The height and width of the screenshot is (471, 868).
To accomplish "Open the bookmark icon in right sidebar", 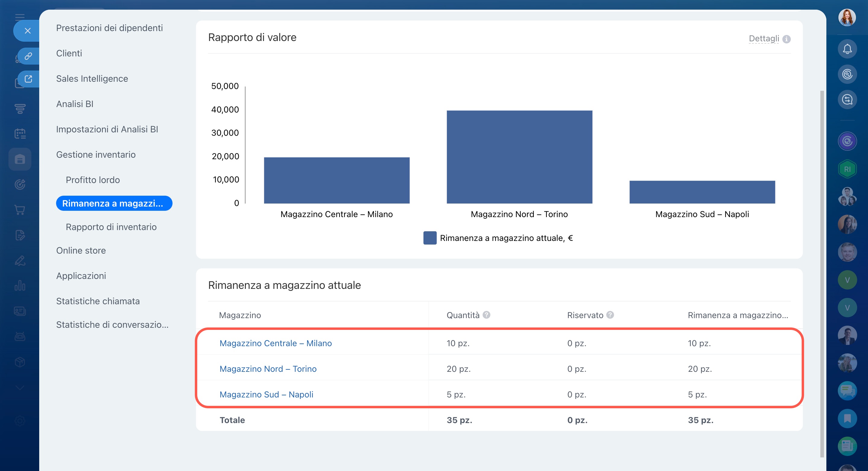I will tap(847, 419).
